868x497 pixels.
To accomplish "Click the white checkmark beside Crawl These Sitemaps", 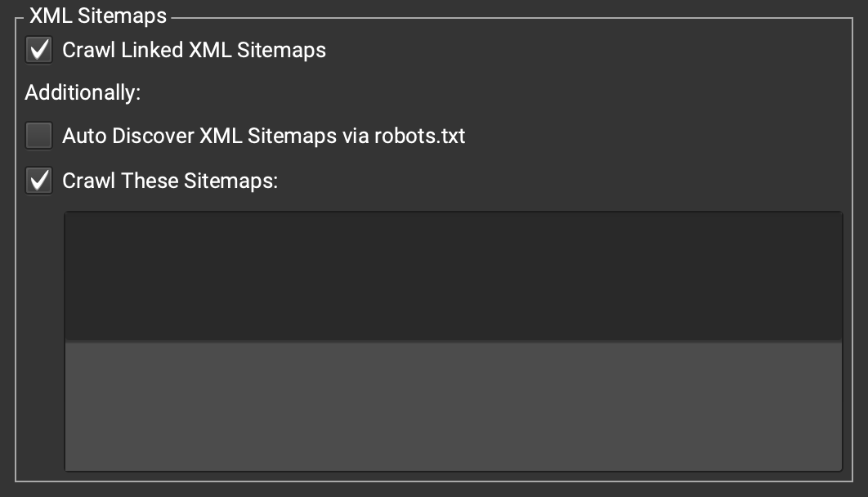I will click(x=38, y=181).
